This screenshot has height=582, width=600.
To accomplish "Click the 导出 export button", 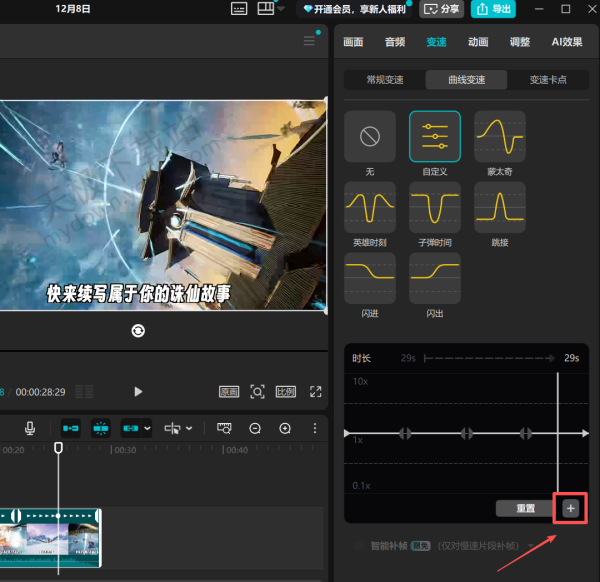I will coord(493,9).
